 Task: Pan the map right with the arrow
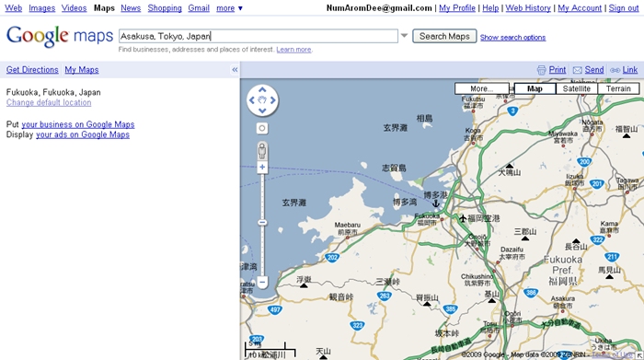pos(272,99)
